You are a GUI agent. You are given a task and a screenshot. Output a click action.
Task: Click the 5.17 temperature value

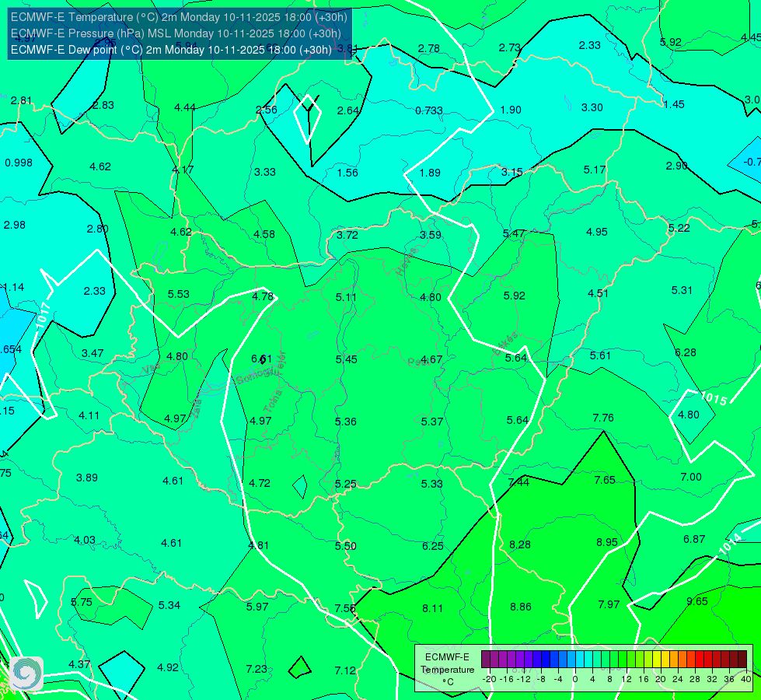595,170
